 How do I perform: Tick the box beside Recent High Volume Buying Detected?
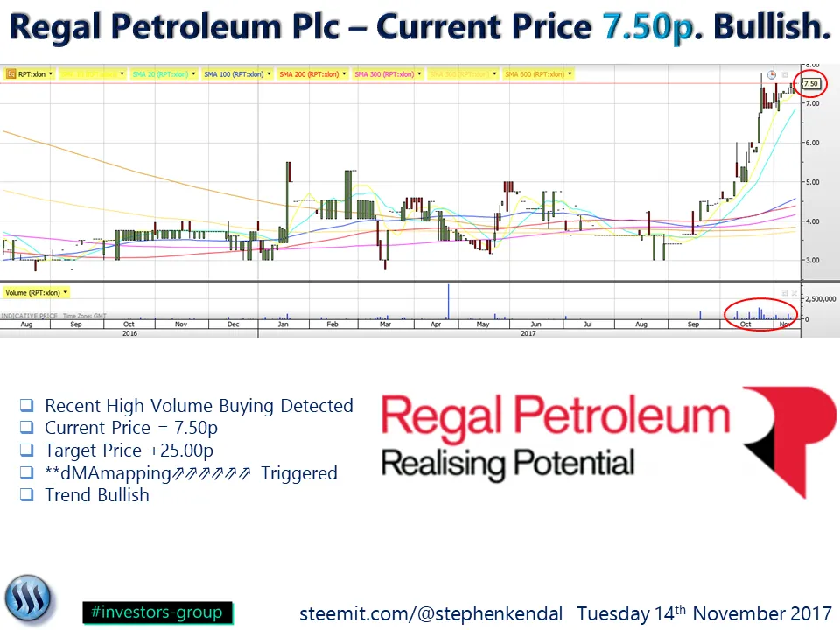27,405
